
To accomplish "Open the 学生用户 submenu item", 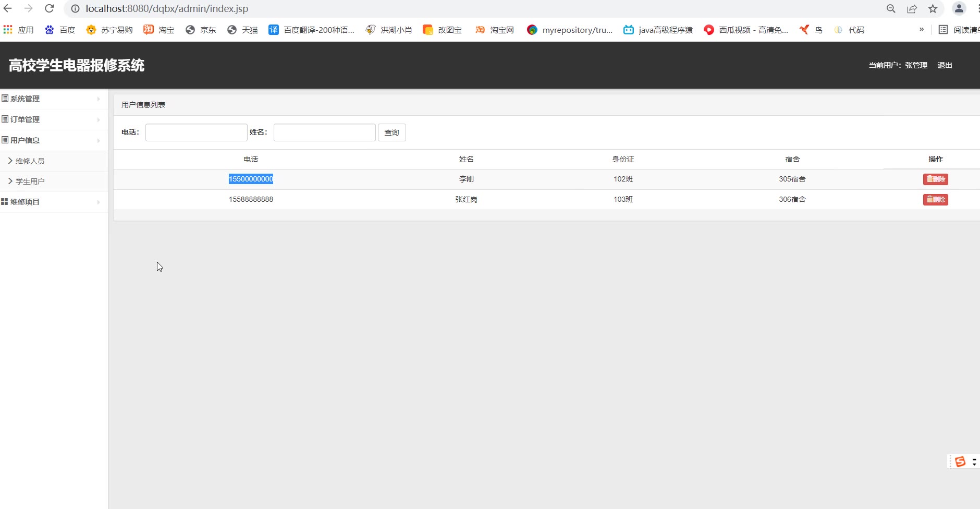I will tap(54, 181).
